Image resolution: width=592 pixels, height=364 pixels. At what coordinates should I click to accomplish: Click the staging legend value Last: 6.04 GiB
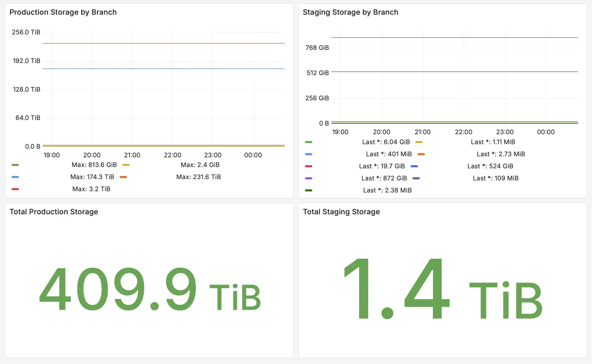(x=386, y=142)
